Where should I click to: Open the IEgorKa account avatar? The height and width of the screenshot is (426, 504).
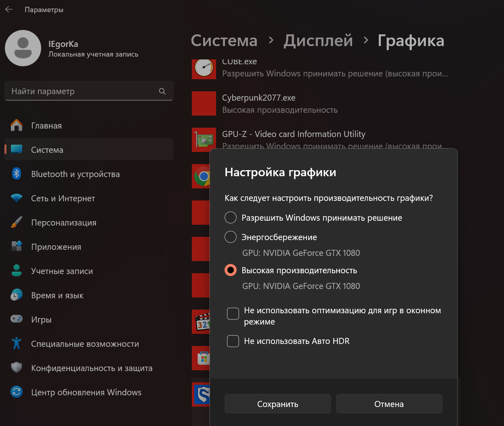[23, 48]
